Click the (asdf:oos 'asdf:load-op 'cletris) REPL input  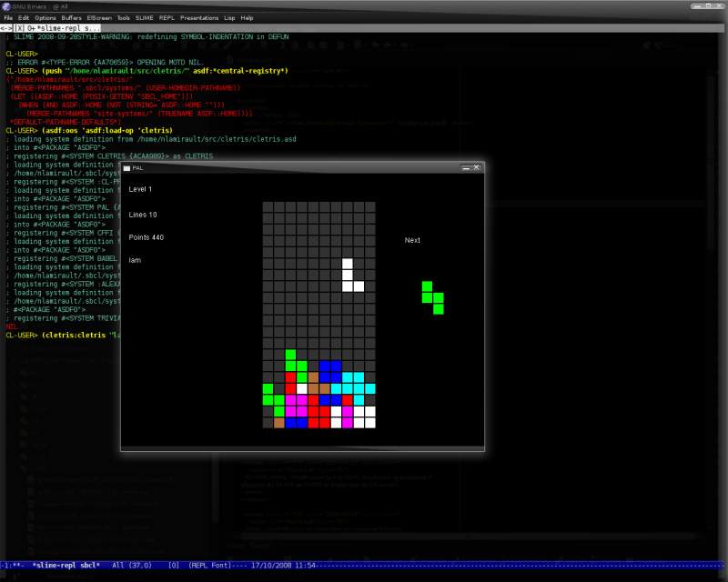(x=107, y=131)
